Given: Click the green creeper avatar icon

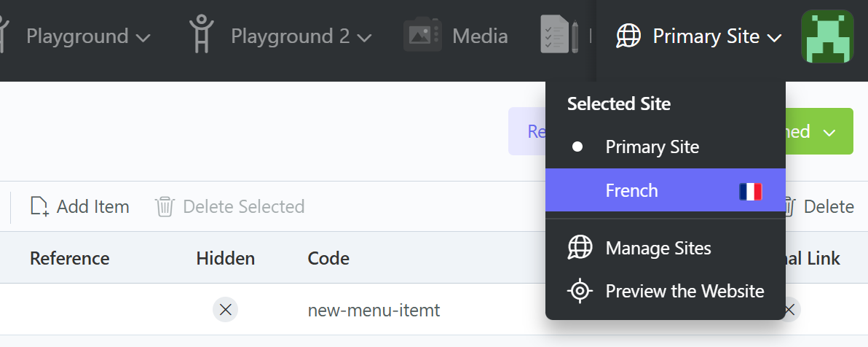Looking at the screenshot, I should tap(826, 36).
